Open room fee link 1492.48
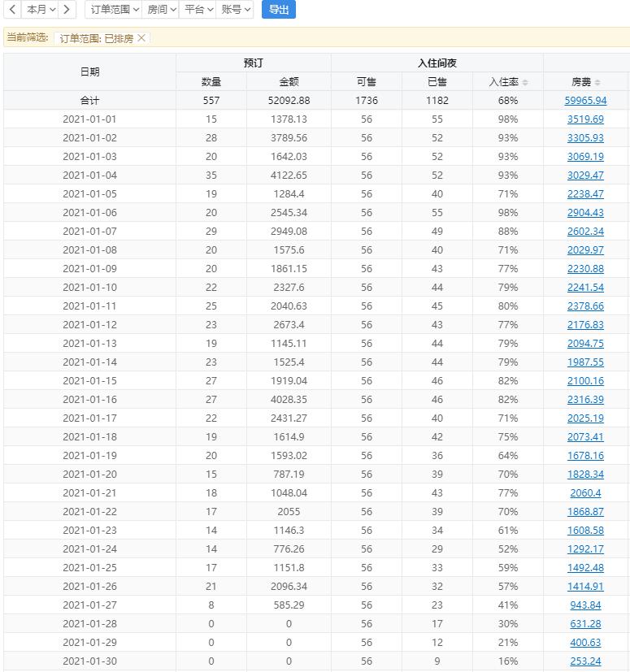 585,568
